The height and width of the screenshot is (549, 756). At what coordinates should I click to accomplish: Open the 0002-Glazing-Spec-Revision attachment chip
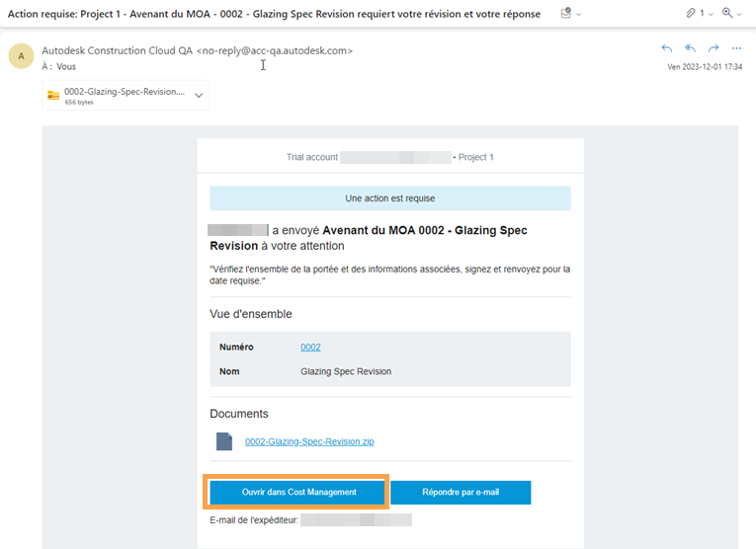click(126, 96)
